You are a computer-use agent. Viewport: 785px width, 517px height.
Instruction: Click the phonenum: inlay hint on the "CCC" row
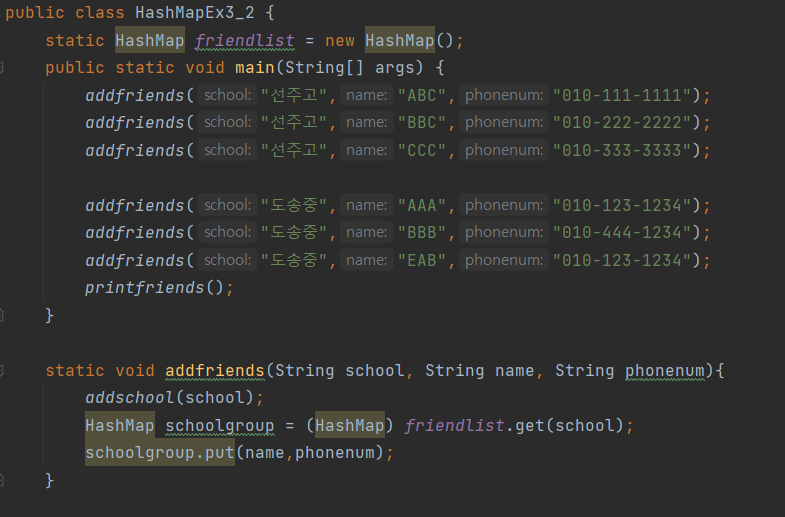tap(504, 150)
